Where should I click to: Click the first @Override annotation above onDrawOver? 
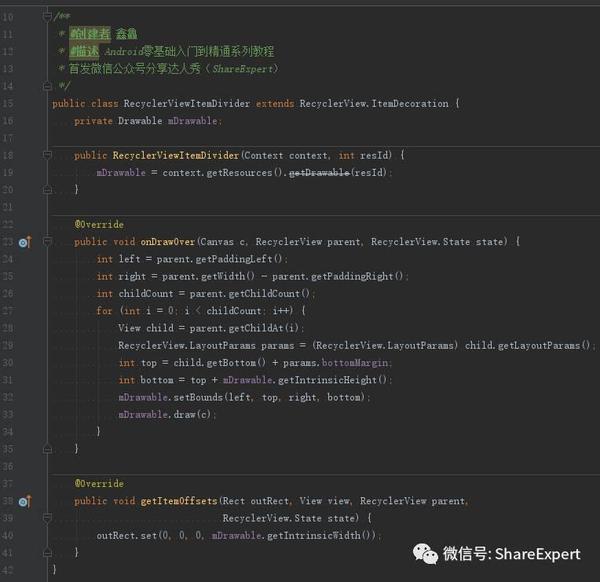[x=99, y=224]
